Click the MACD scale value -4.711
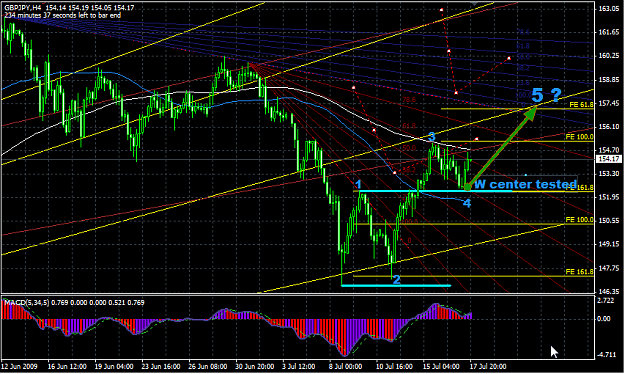This screenshot has height=374, width=625. (607, 354)
